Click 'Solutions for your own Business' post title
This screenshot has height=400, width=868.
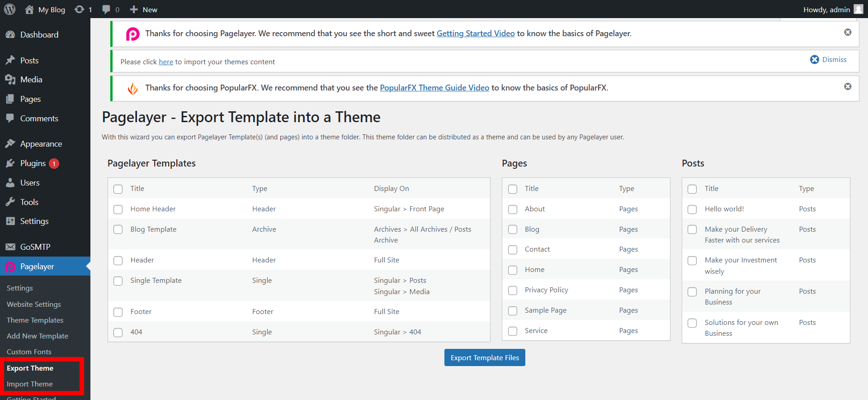pos(741,328)
